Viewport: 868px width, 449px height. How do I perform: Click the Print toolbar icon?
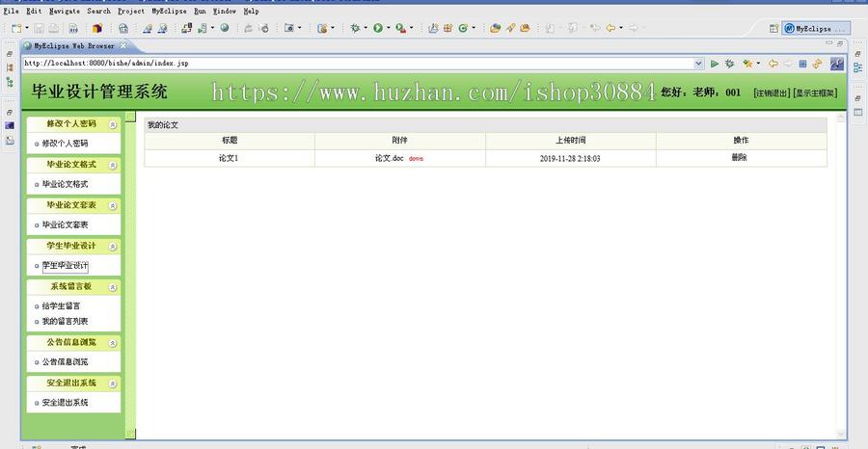[x=54, y=28]
